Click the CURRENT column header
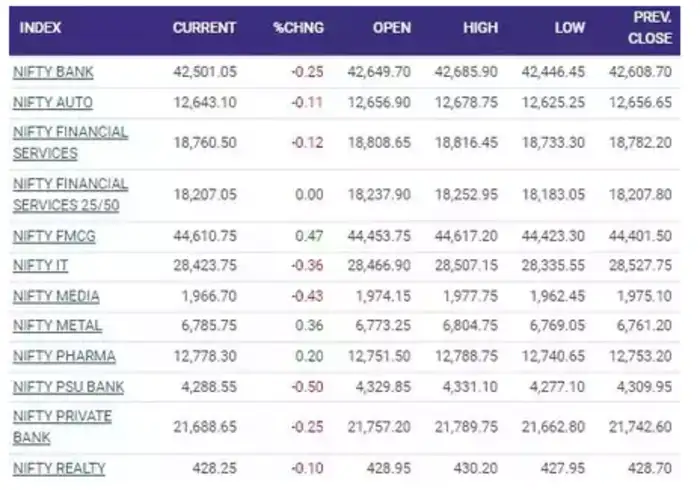The width and height of the screenshot is (700, 490). point(204,28)
